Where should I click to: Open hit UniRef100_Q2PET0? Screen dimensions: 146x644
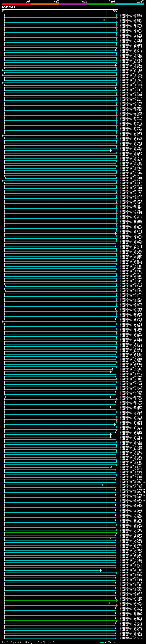[x=131, y=17]
